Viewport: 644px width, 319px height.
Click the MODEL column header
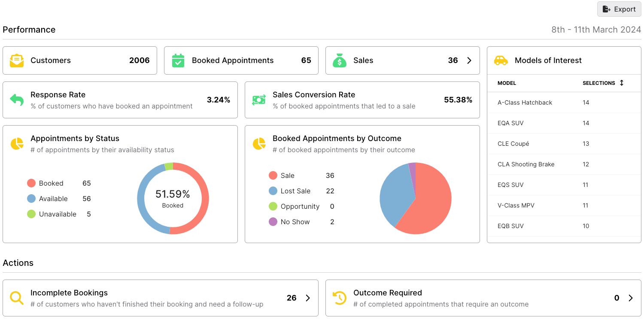[507, 83]
